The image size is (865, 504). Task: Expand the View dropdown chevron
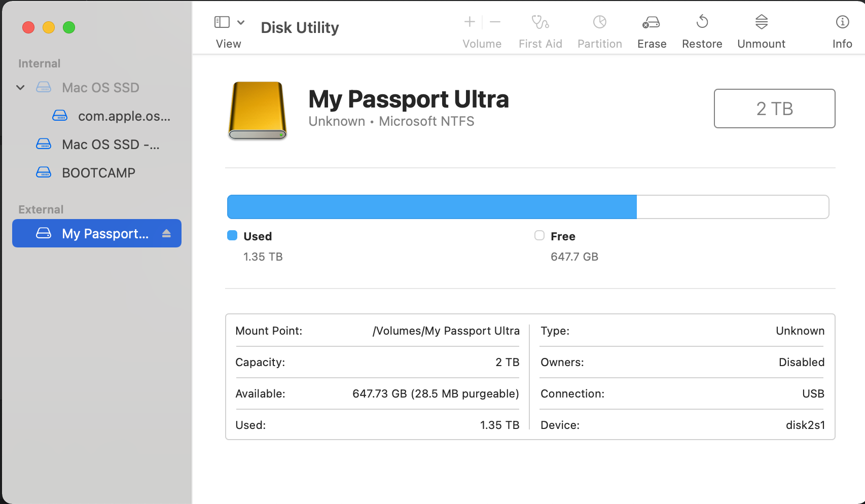tap(241, 22)
